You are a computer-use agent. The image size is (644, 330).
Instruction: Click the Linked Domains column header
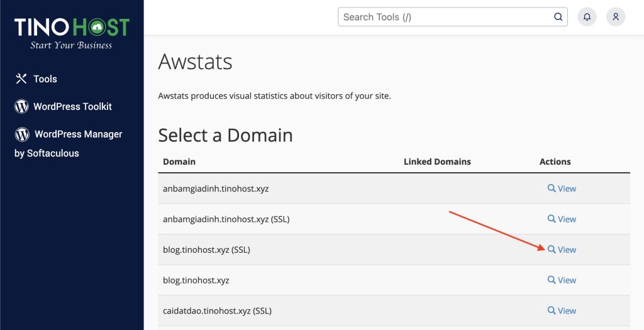(x=437, y=162)
